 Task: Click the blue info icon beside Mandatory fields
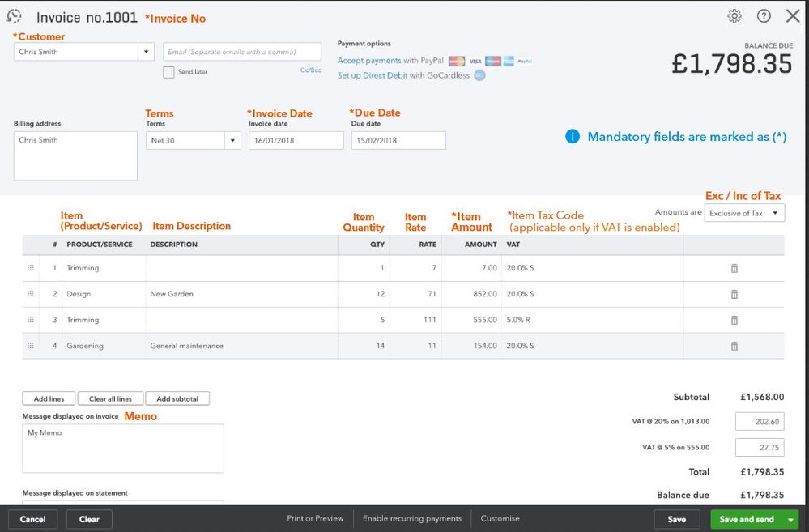pos(573,136)
